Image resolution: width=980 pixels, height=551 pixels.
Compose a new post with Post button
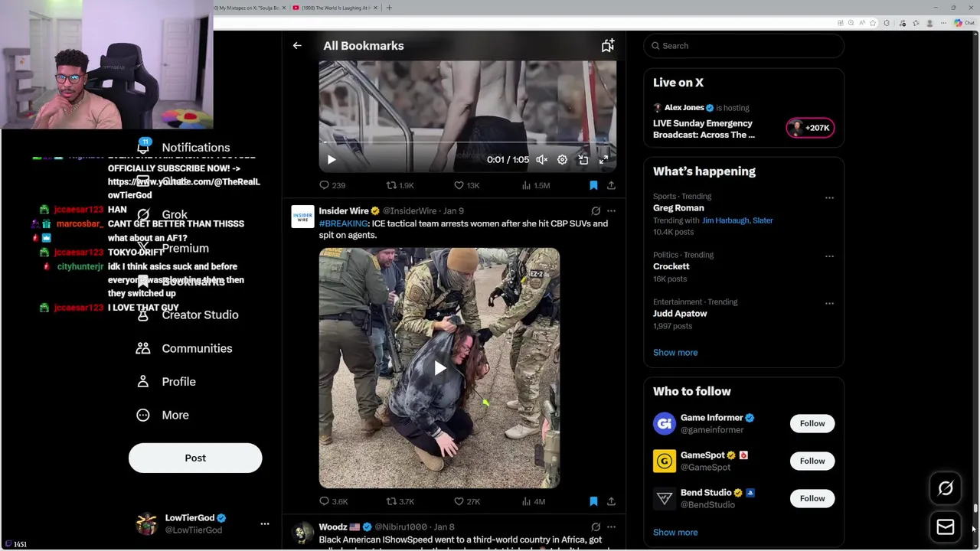pyautogui.click(x=195, y=458)
